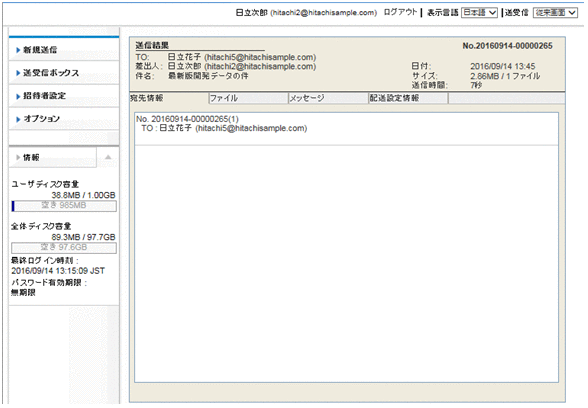
Task: Click logged-in user name 日立次郎 at top
Action: point(251,12)
